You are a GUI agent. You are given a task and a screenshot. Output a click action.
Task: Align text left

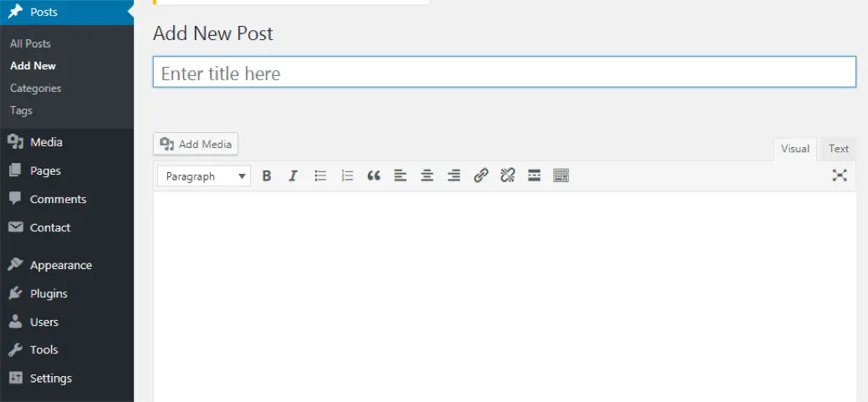401,176
